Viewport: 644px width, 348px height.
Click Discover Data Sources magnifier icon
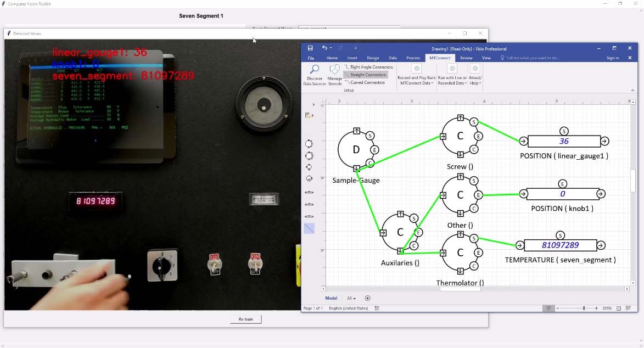click(x=315, y=70)
